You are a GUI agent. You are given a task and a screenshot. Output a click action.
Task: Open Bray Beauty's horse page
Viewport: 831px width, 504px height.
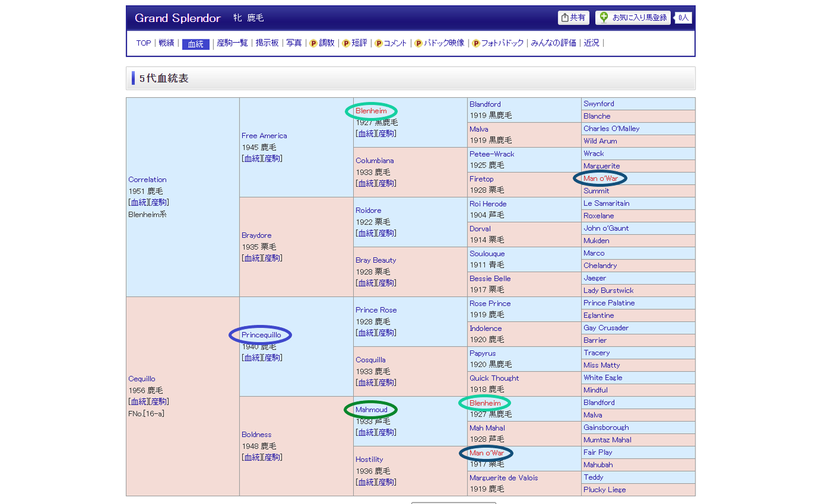coord(376,261)
